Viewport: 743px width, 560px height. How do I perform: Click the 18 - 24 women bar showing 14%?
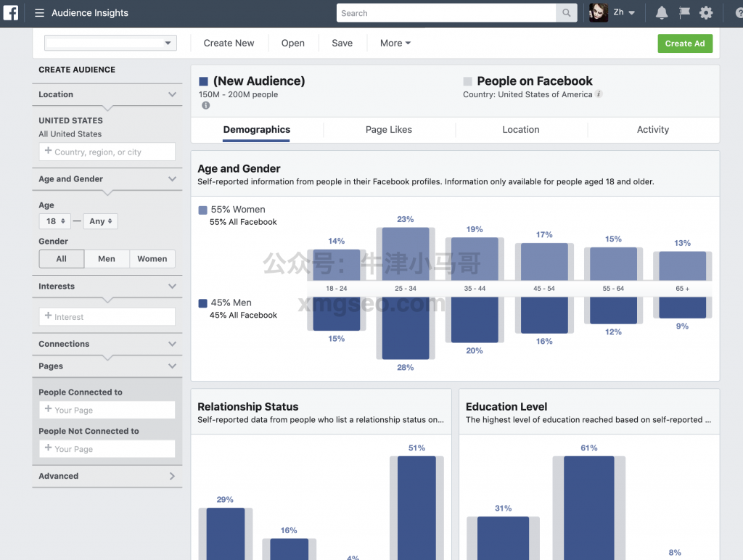coord(337,264)
